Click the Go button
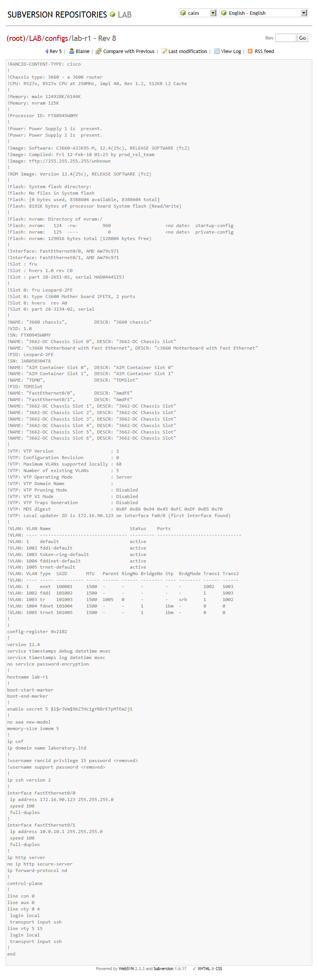 [x=302, y=38]
